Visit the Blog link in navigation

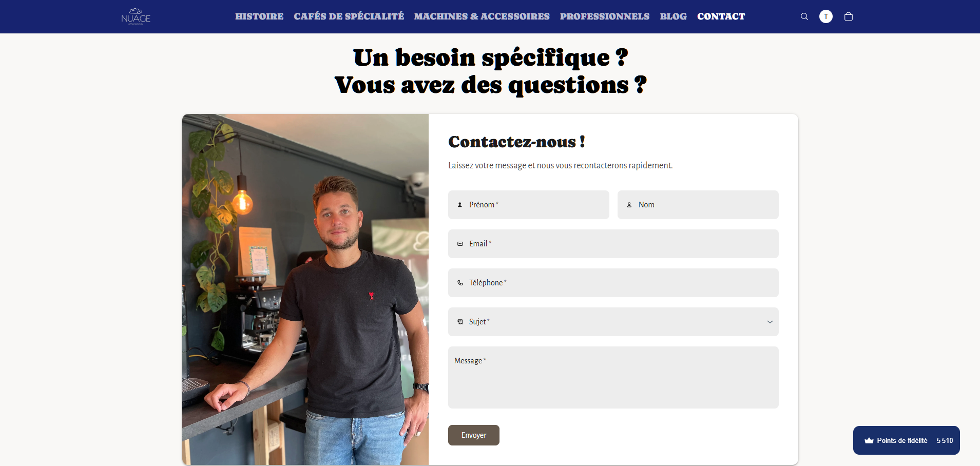(673, 16)
